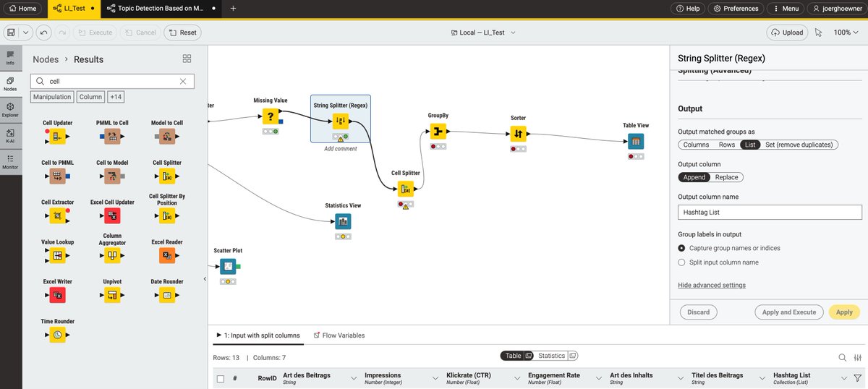Choose List output for matched groups
The height and width of the screenshot is (389, 868).
pos(750,145)
